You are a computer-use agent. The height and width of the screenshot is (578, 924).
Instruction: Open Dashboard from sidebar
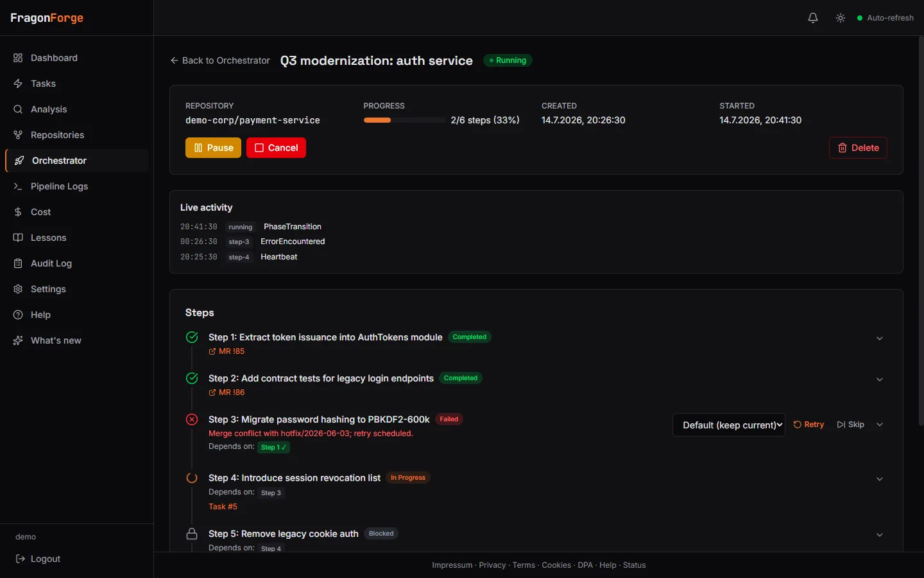pyautogui.click(x=77, y=58)
